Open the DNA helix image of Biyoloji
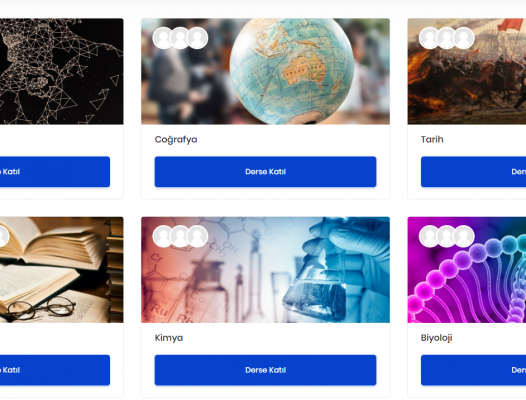 [x=467, y=270]
